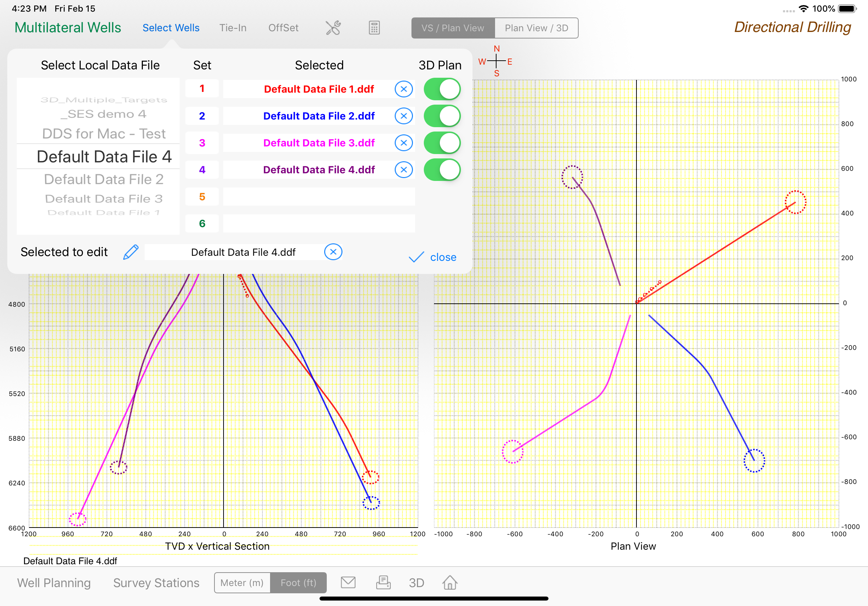Switch units to Meter (m)
The width and height of the screenshot is (868, 606).
click(x=242, y=583)
